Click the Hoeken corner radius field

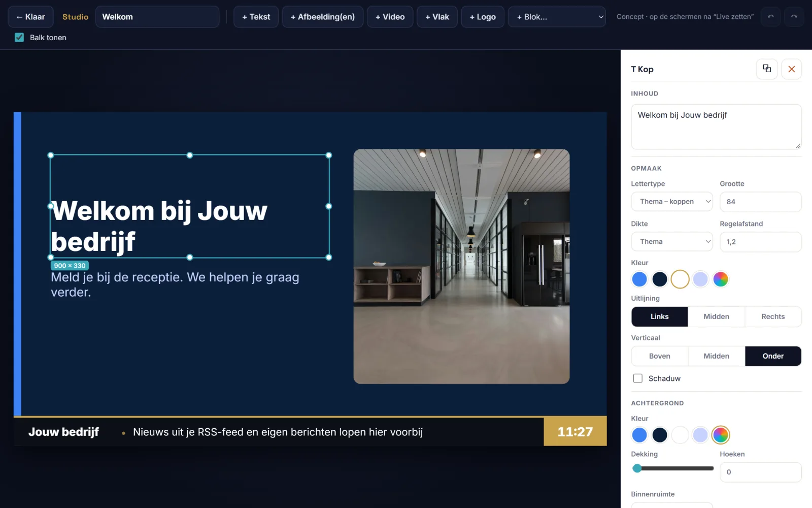(761, 472)
